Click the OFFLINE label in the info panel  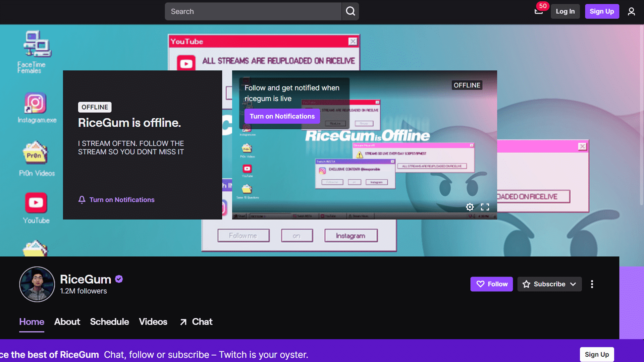click(95, 107)
